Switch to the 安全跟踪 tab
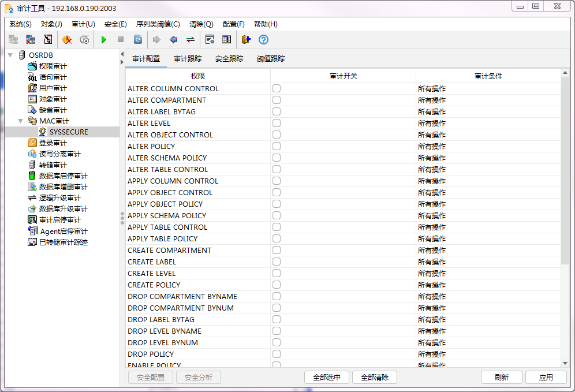Screen dimensions: 575x392 (x=229, y=59)
